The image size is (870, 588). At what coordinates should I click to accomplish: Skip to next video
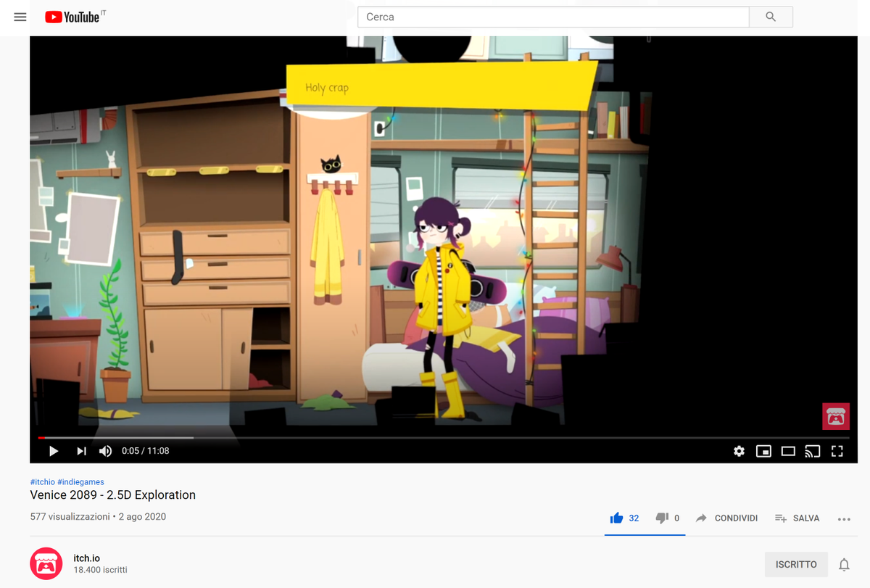81,451
